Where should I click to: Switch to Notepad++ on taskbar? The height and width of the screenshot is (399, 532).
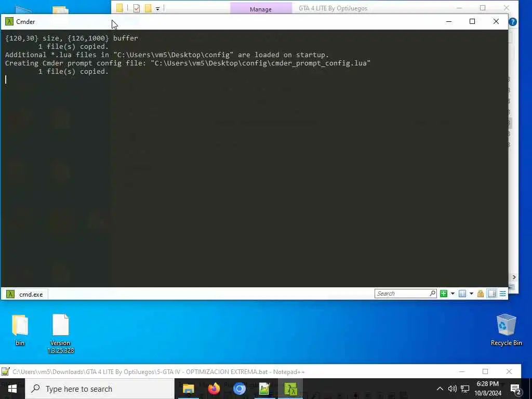pyautogui.click(x=264, y=389)
